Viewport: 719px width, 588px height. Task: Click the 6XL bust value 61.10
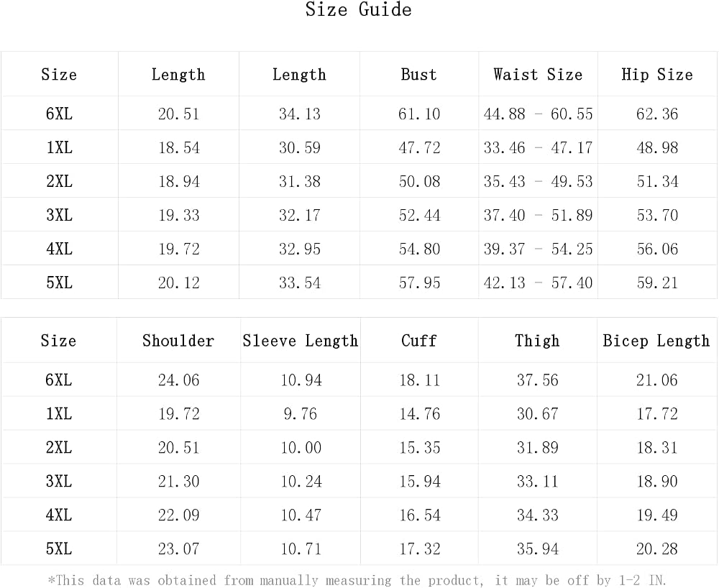(419, 114)
